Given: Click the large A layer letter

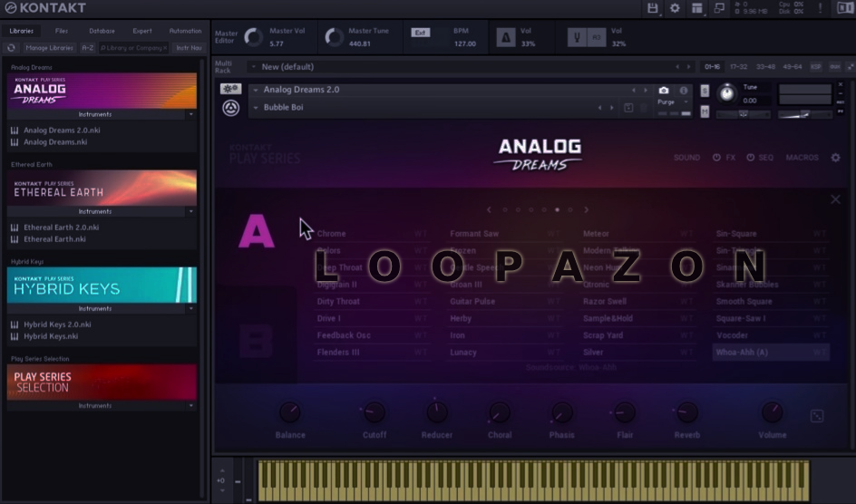Looking at the screenshot, I should tap(257, 231).
